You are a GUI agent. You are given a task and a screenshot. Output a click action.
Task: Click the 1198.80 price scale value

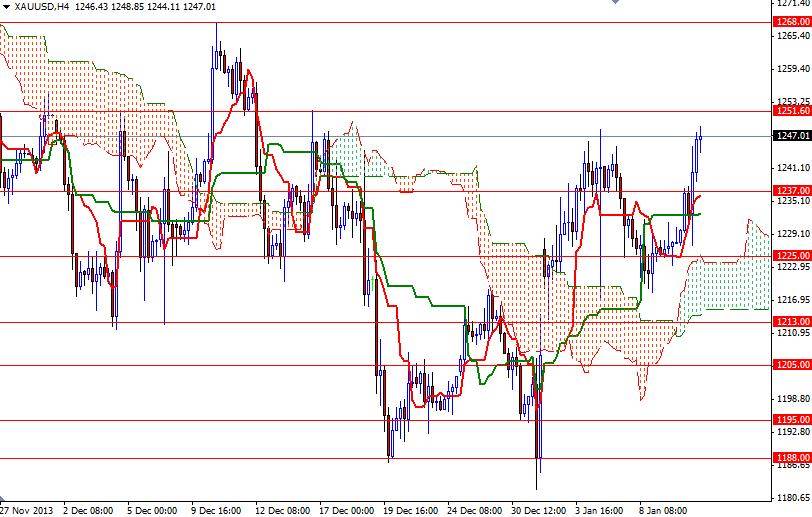793,399
